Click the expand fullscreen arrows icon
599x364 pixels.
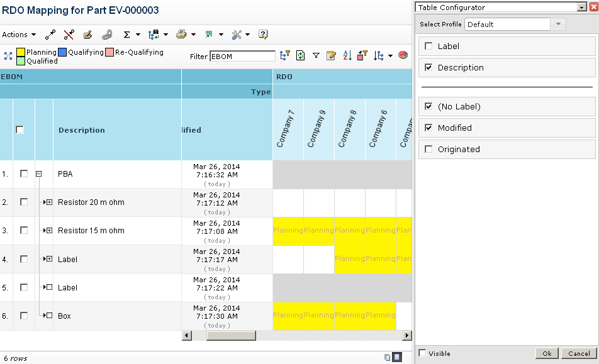(x=8, y=56)
